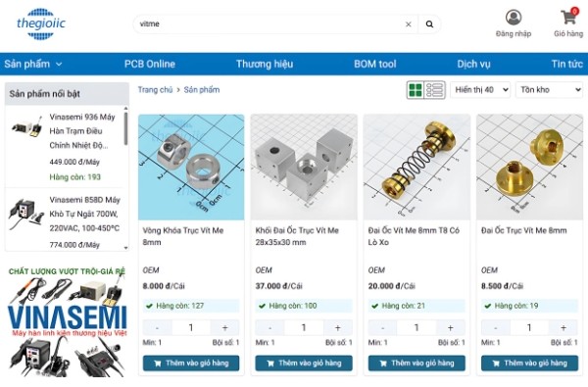Increase quantity for 8.500 đ Đai Ốc item
This screenshot has height=387, width=588.
tap(563, 328)
